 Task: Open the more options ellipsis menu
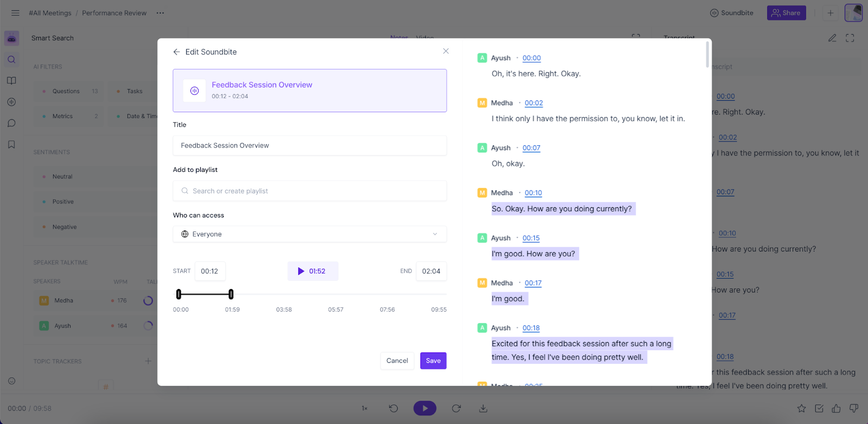click(160, 13)
